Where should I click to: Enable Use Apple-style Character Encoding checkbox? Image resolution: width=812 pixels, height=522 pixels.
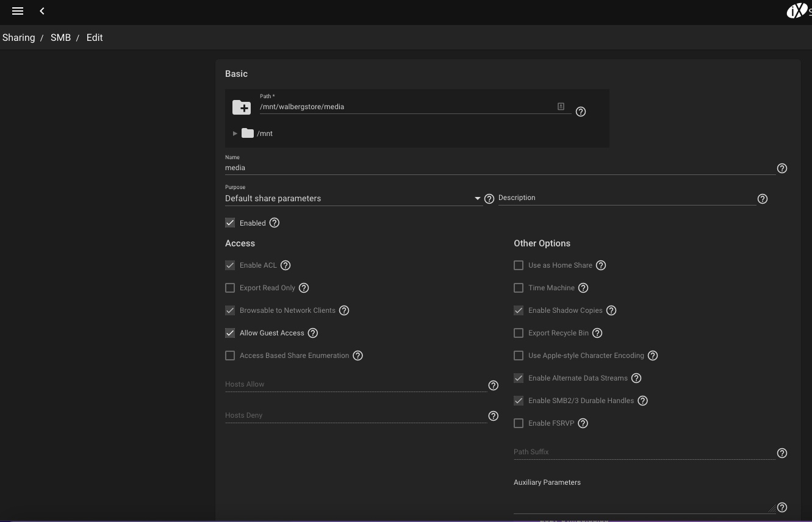tap(519, 356)
